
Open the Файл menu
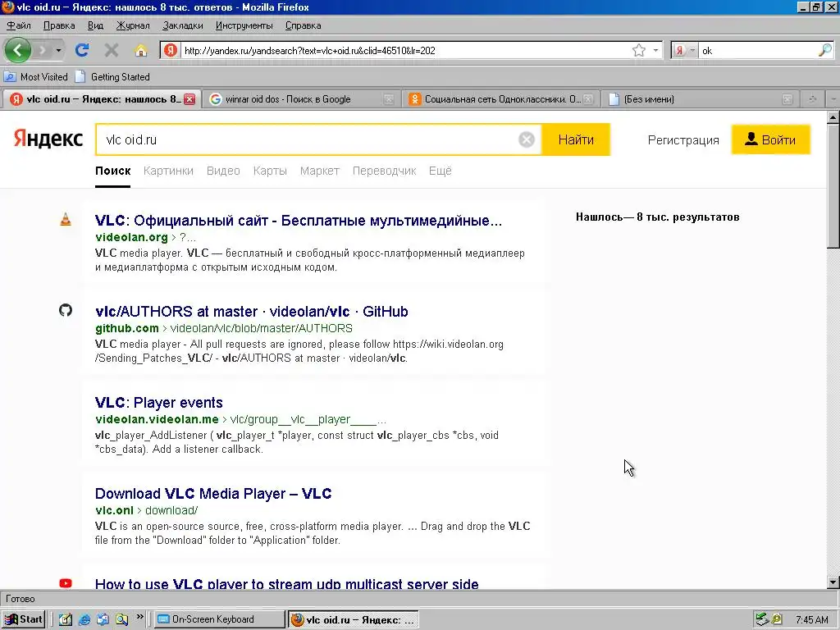tap(19, 25)
